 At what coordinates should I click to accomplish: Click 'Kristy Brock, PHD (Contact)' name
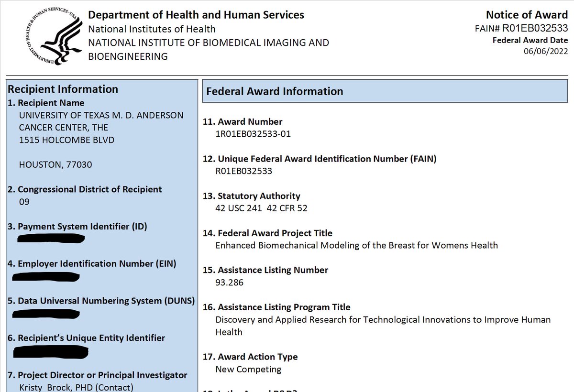coord(76,387)
